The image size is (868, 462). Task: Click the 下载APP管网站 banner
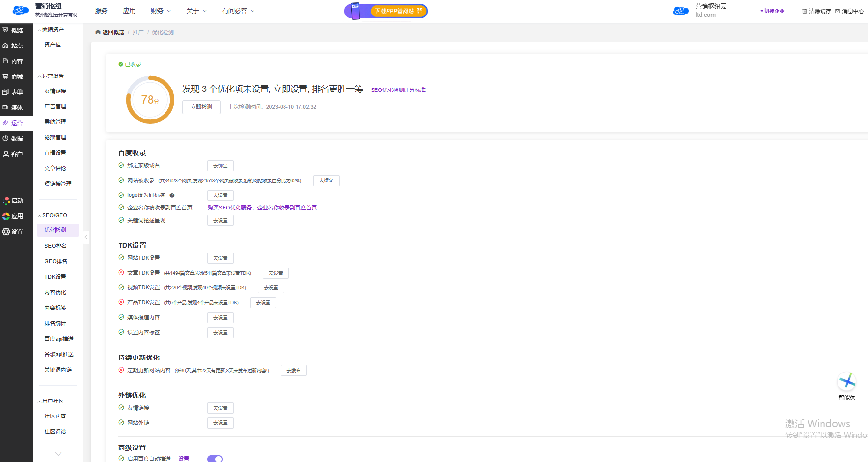[386, 11]
